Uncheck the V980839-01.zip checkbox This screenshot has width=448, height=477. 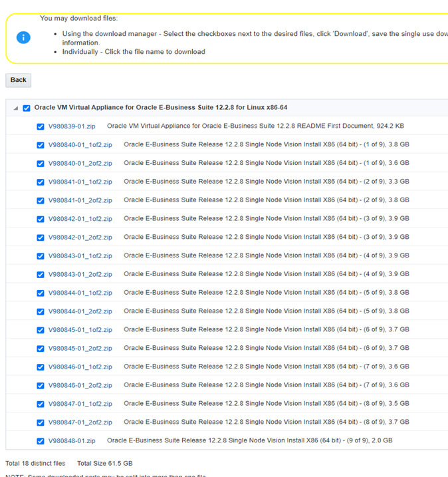click(41, 126)
